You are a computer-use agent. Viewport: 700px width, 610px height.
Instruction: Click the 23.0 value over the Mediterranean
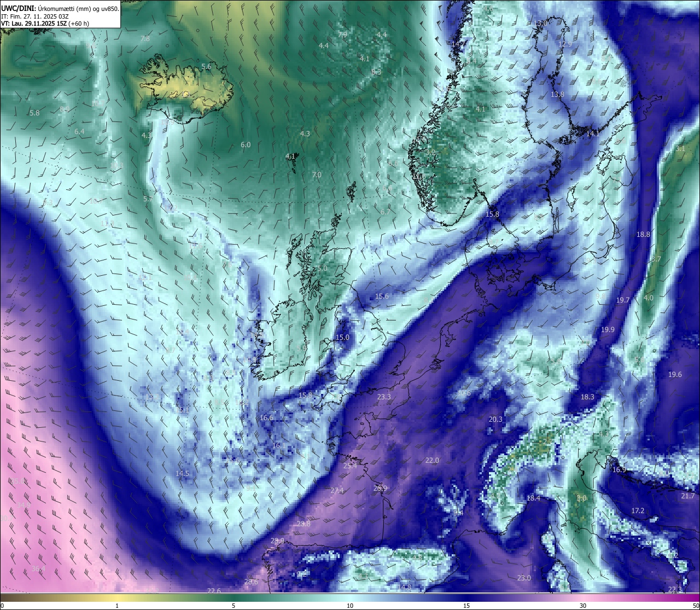tap(524, 578)
